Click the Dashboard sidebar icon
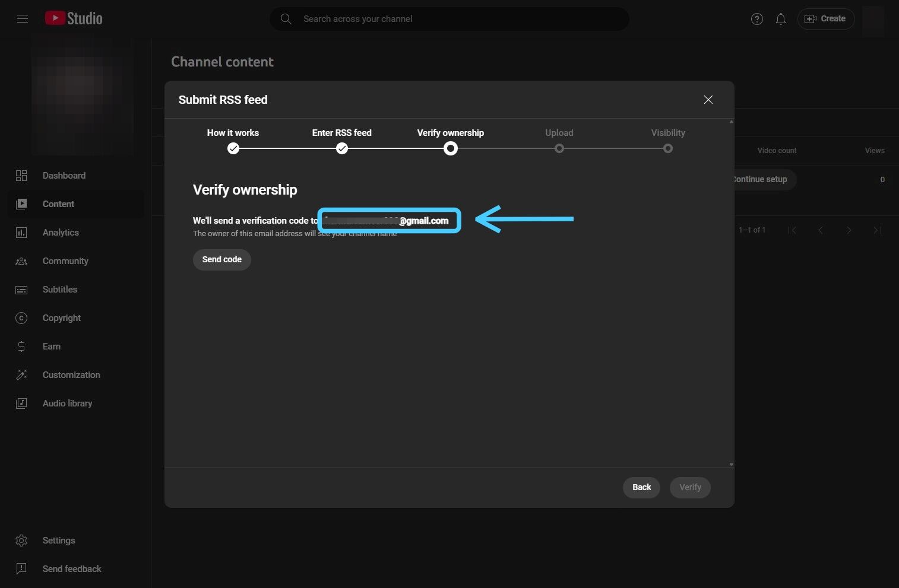 pyautogui.click(x=21, y=176)
